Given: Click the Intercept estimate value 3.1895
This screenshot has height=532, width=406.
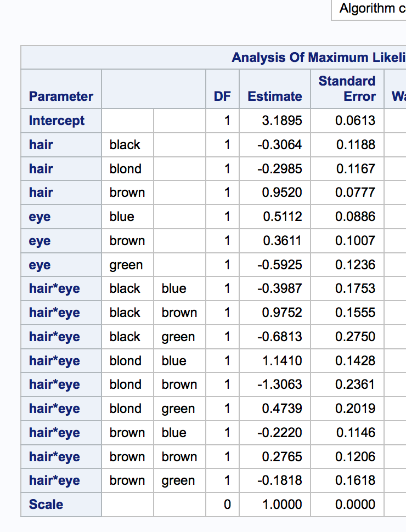Looking at the screenshot, I should [282, 121].
